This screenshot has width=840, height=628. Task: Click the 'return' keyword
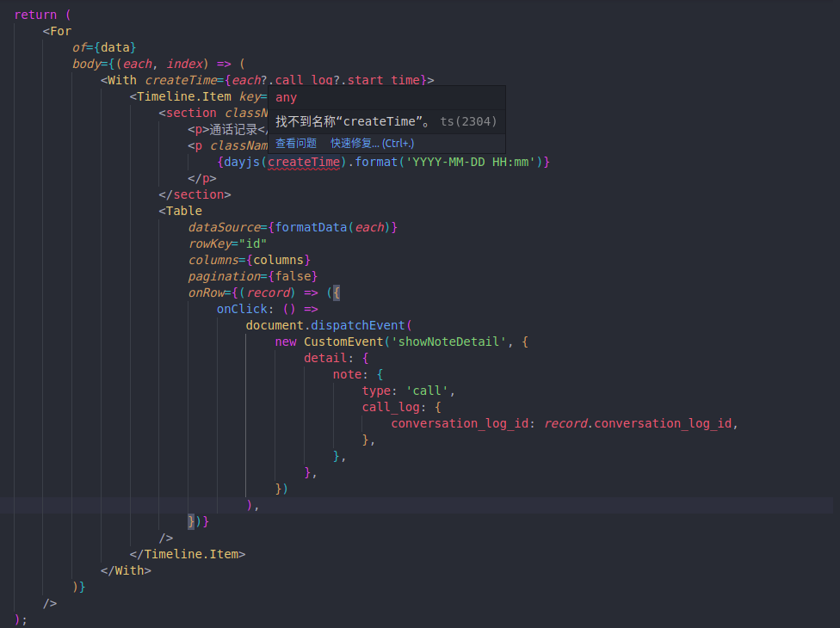35,15
